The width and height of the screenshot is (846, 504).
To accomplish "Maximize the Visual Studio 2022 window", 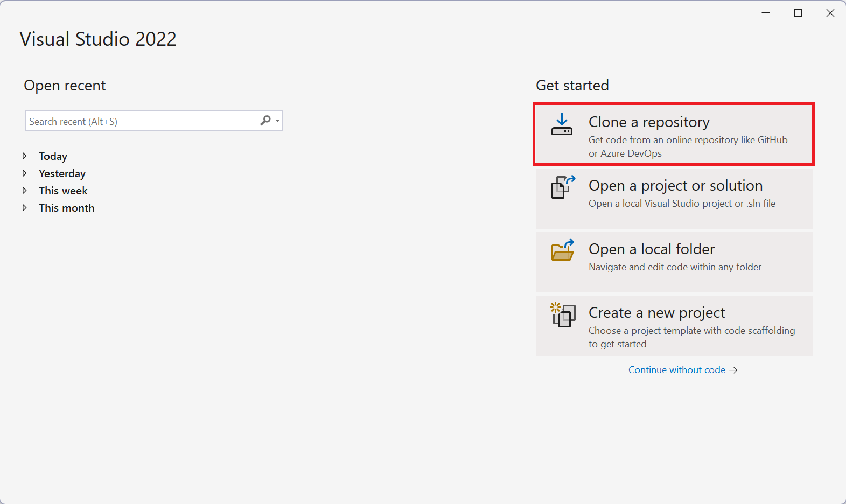I will coord(798,13).
